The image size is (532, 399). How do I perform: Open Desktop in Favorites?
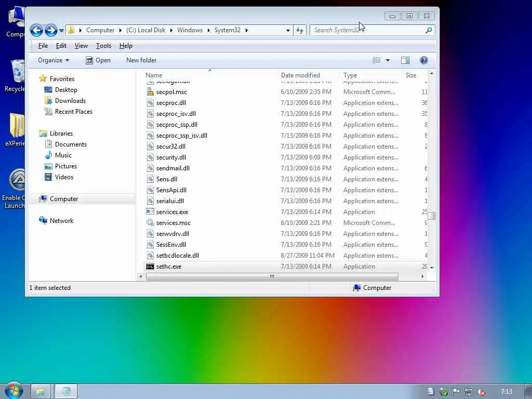pos(66,90)
